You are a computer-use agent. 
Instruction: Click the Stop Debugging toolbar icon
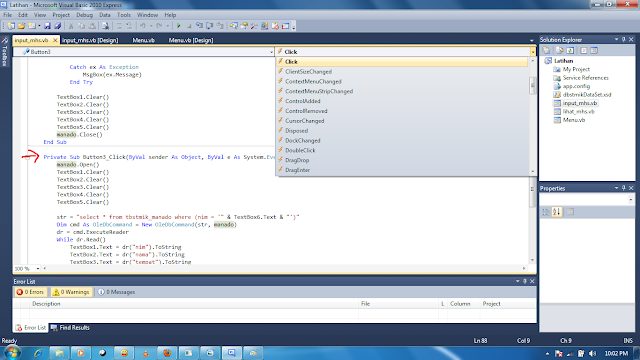[189, 26]
